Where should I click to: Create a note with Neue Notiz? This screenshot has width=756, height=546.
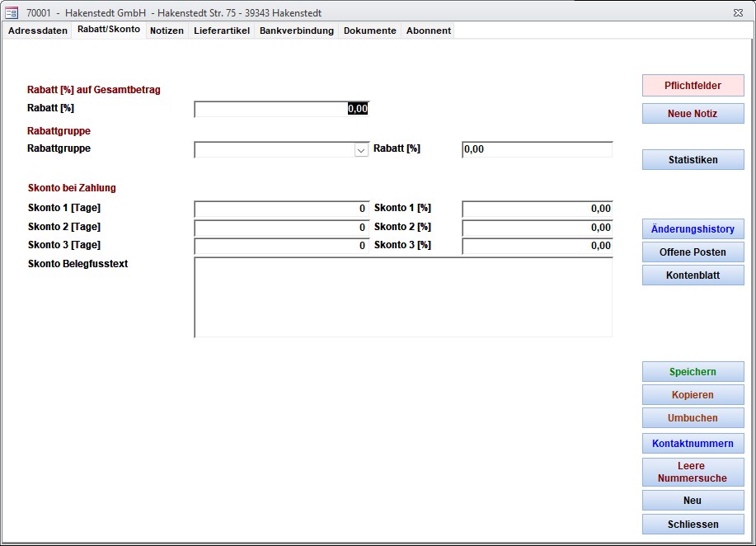(x=693, y=114)
